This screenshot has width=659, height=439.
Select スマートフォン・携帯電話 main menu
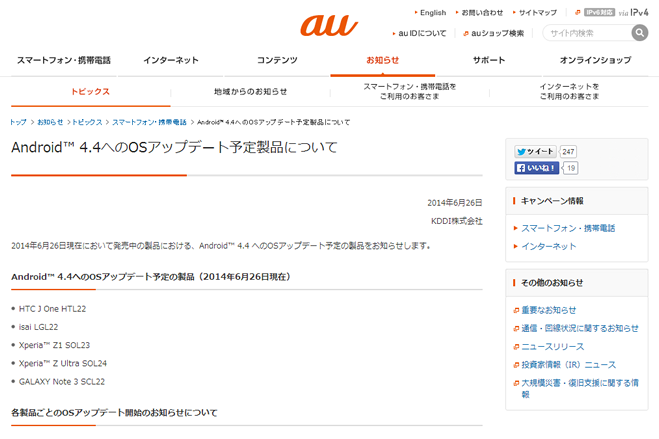[x=64, y=60]
